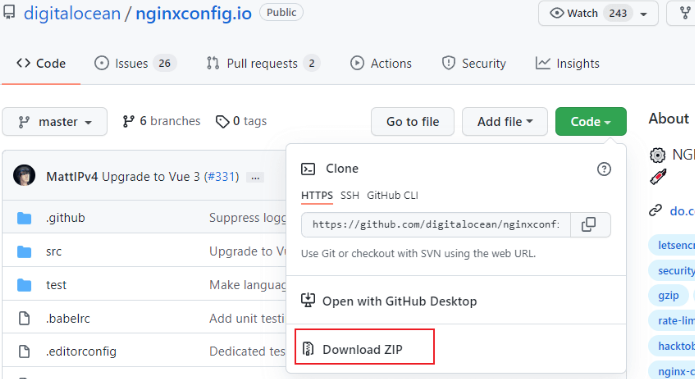
Task: Open pull request #331 link
Action: 221,176
